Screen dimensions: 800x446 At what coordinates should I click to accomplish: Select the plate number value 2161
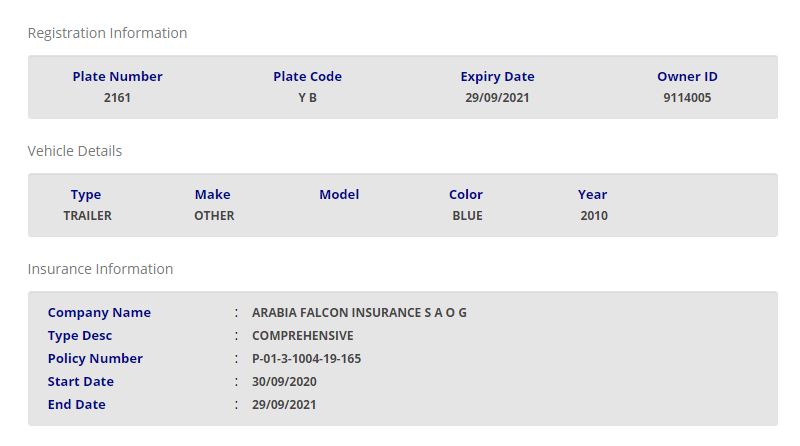117,98
